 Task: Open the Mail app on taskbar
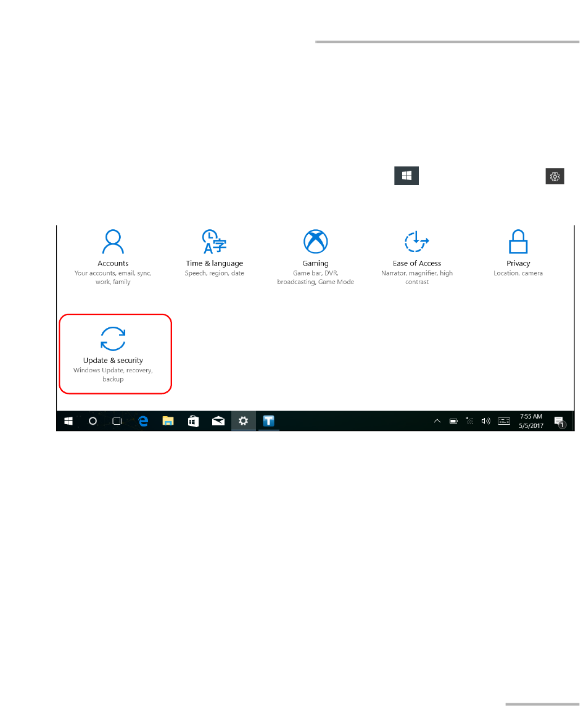click(x=218, y=421)
